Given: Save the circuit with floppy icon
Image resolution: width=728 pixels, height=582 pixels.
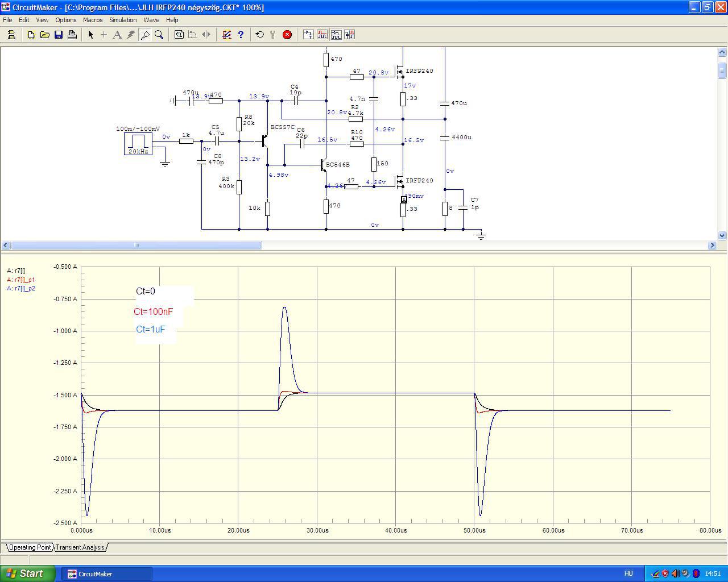Looking at the screenshot, I should point(59,35).
